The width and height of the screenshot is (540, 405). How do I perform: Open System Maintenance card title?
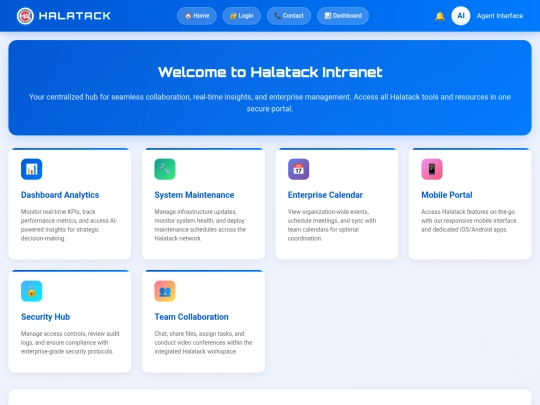click(194, 195)
